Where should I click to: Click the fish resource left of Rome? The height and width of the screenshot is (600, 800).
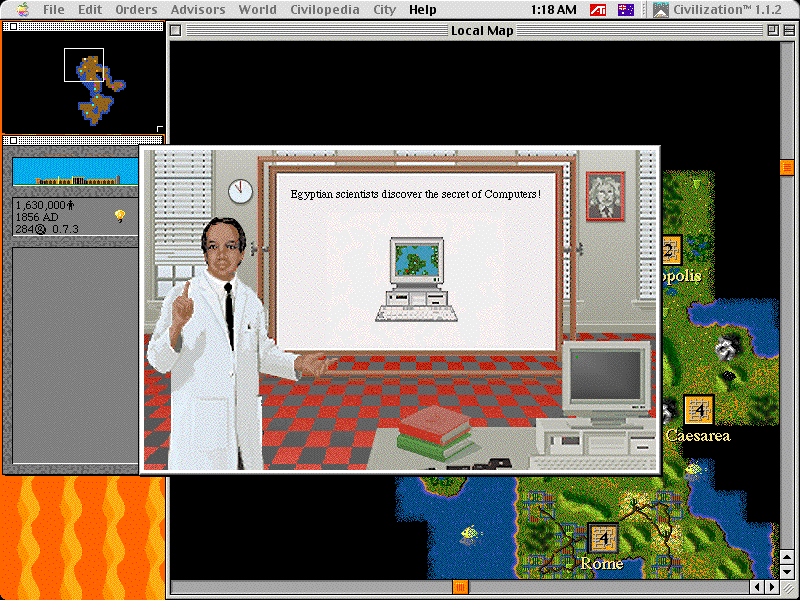point(470,534)
